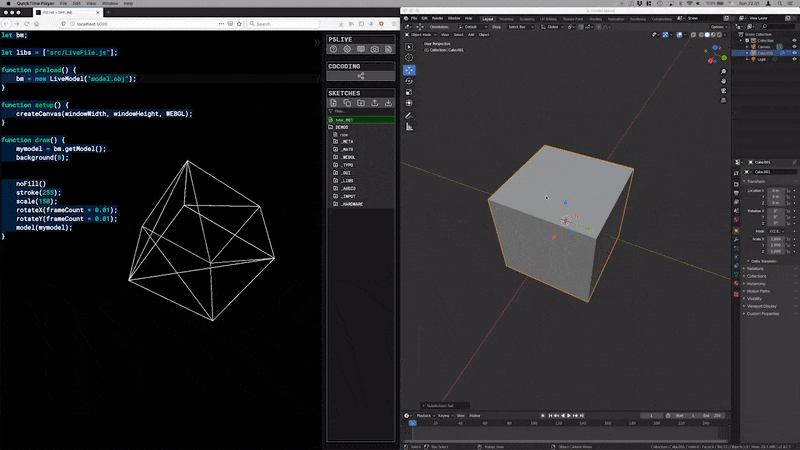
Task: Expand the Relations panel
Action: pos(755,269)
